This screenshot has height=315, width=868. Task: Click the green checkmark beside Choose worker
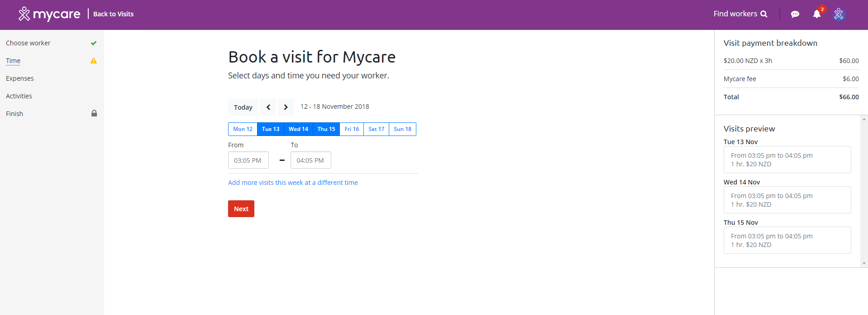click(x=94, y=43)
